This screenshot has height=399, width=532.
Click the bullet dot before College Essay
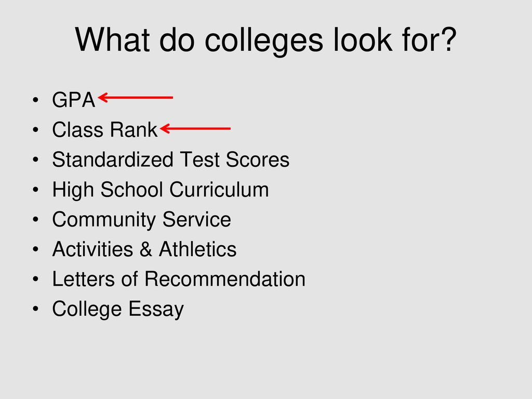tap(36, 309)
